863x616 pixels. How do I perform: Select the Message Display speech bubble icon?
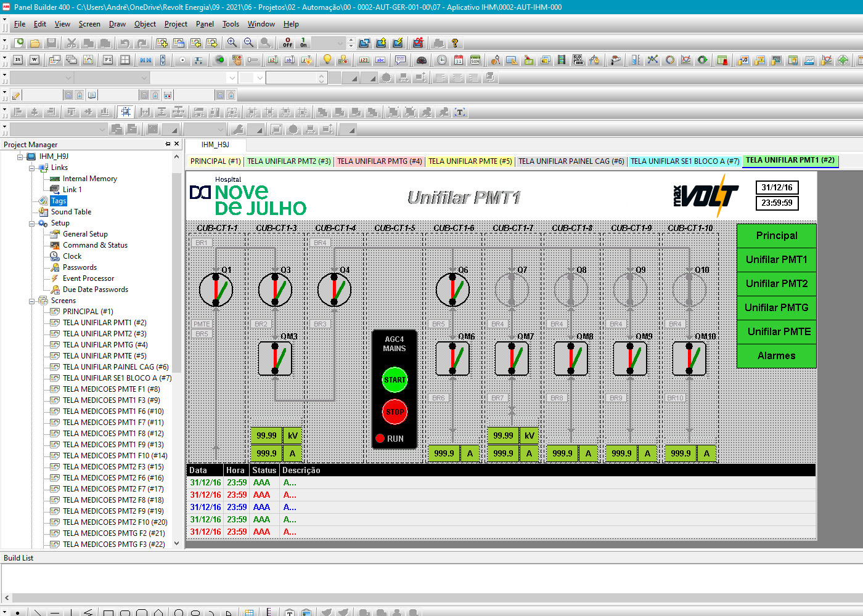click(x=401, y=60)
